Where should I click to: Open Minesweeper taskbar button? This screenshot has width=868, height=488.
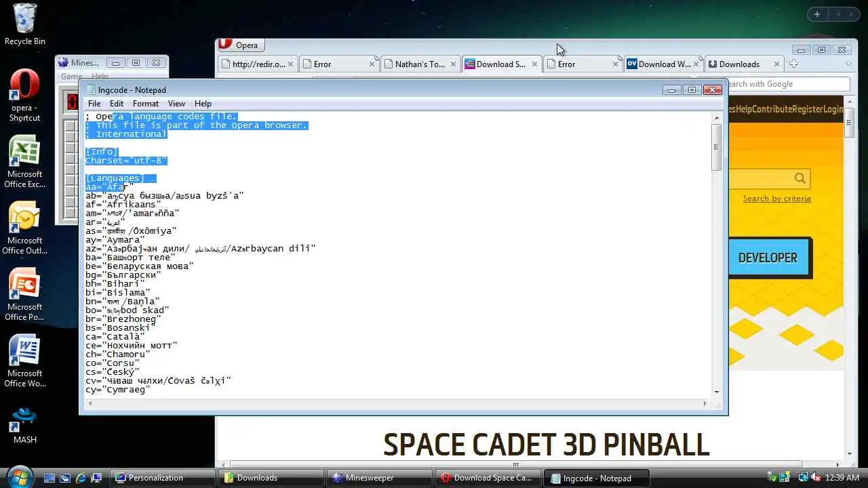pos(378,478)
